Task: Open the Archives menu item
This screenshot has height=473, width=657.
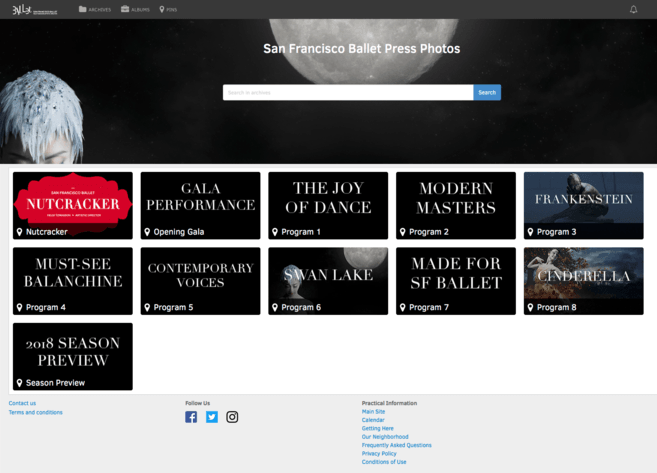Action: [x=95, y=9]
